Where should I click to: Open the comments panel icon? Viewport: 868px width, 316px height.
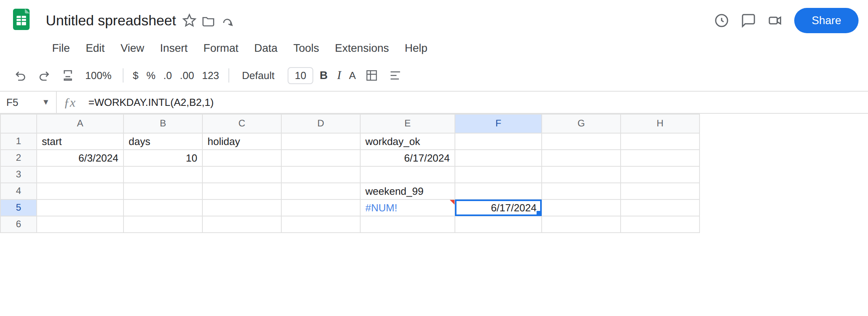(x=748, y=21)
